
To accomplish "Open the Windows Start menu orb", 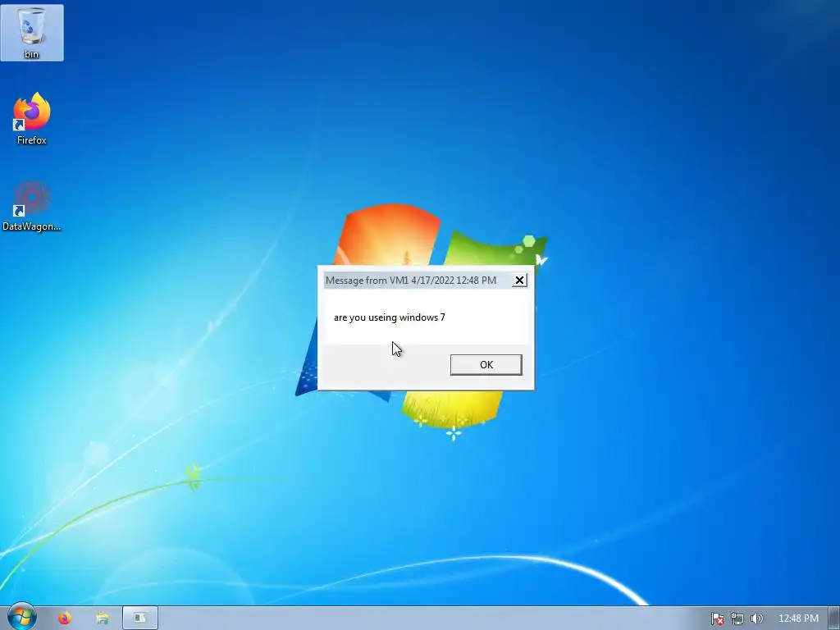I will click(21, 617).
